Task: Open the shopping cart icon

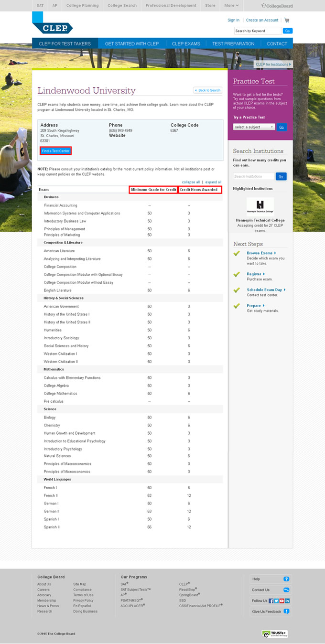Action: [x=287, y=20]
